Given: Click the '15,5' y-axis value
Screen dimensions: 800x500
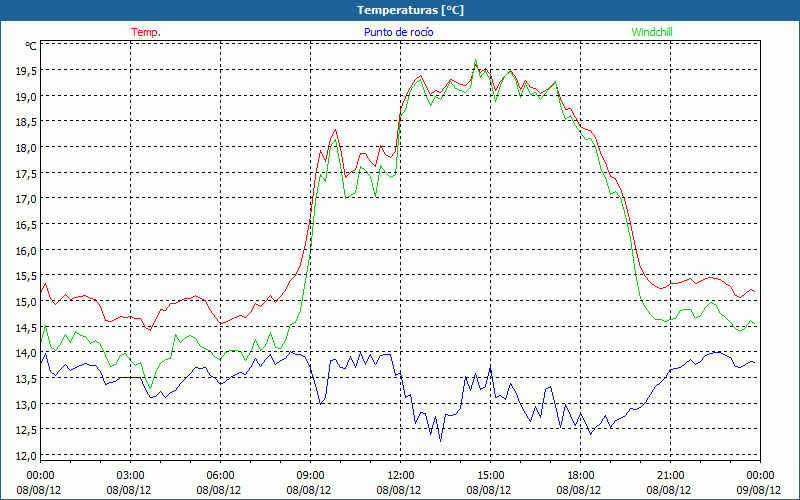Looking at the screenshot, I should pos(26,277).
